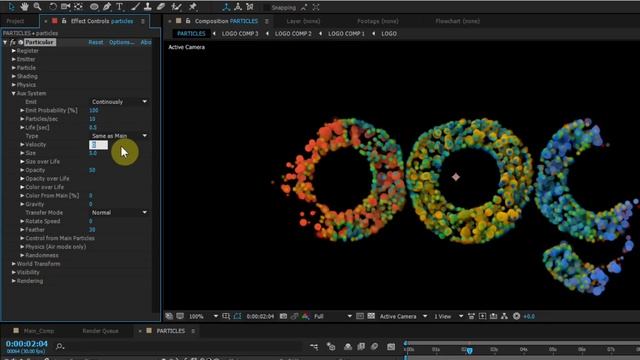
Task: Toggle lock on Composition PARTICLES viewer
Action: click(x=188, y=21)
